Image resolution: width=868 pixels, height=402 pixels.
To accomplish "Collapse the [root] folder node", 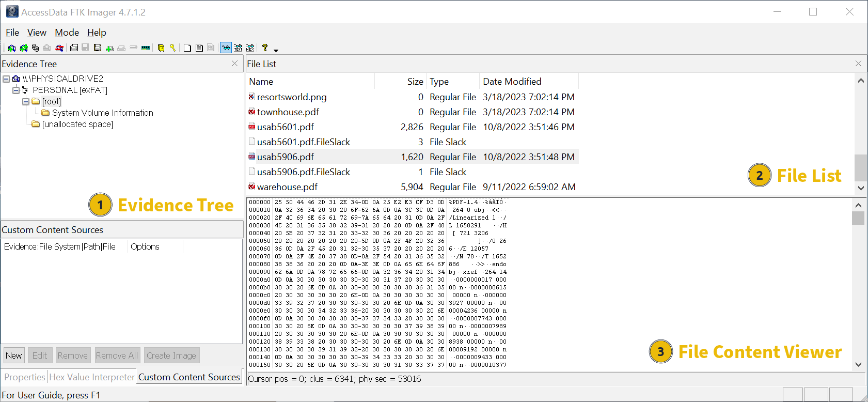I will [x=26, y=102].
